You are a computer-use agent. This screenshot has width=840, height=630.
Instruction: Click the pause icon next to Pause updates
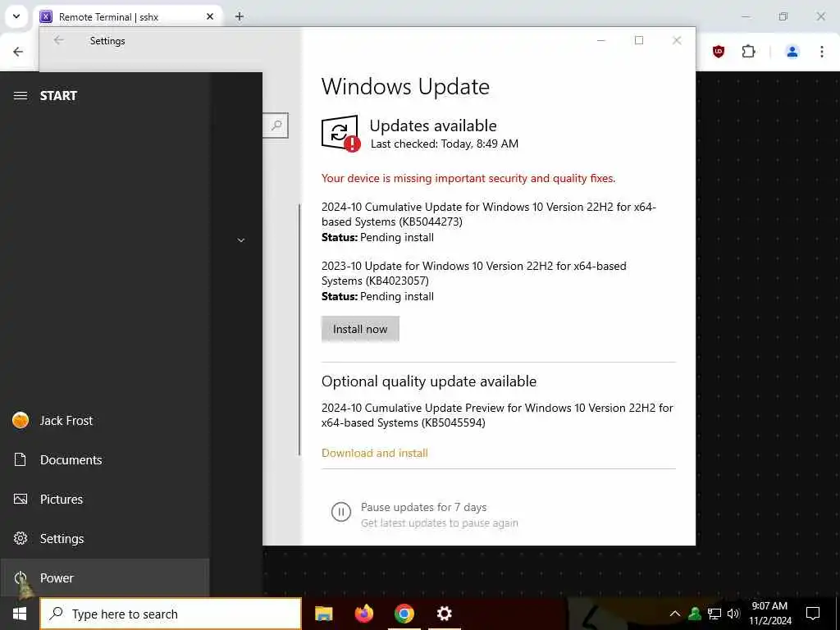tap(340, 512)
